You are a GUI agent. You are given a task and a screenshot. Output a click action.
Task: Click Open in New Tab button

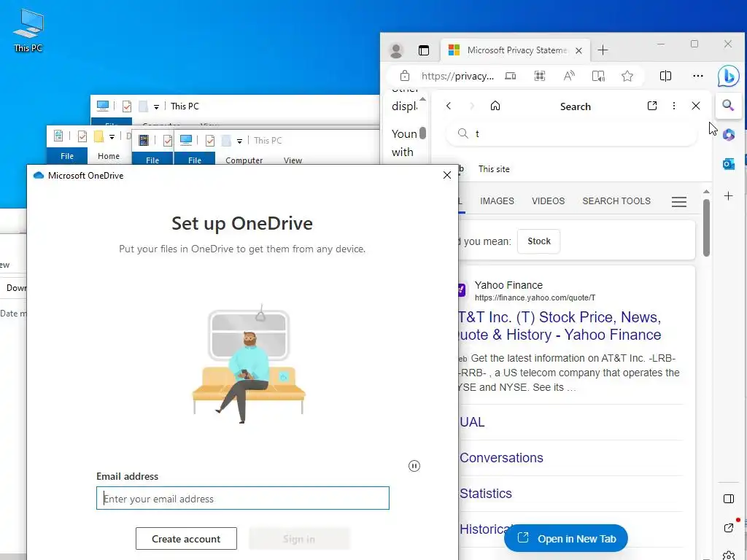[566, 539]
